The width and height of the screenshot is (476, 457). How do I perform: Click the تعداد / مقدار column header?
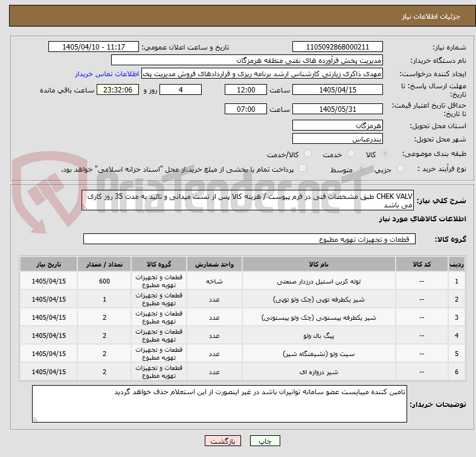[x=104, y=264]
